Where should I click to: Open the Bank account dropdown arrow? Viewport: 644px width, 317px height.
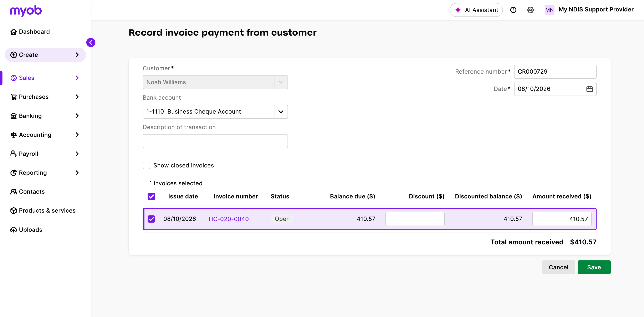(x=281, y=112)
